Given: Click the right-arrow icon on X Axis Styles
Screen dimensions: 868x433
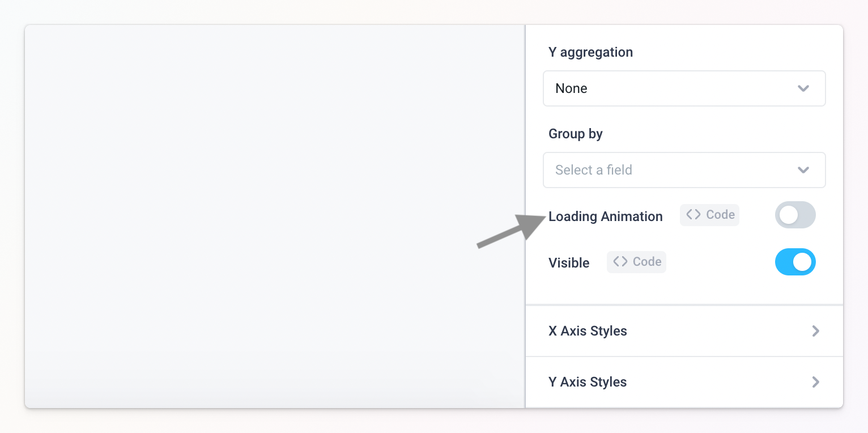Looking at the screenshot, I should (x=815, y=331).
